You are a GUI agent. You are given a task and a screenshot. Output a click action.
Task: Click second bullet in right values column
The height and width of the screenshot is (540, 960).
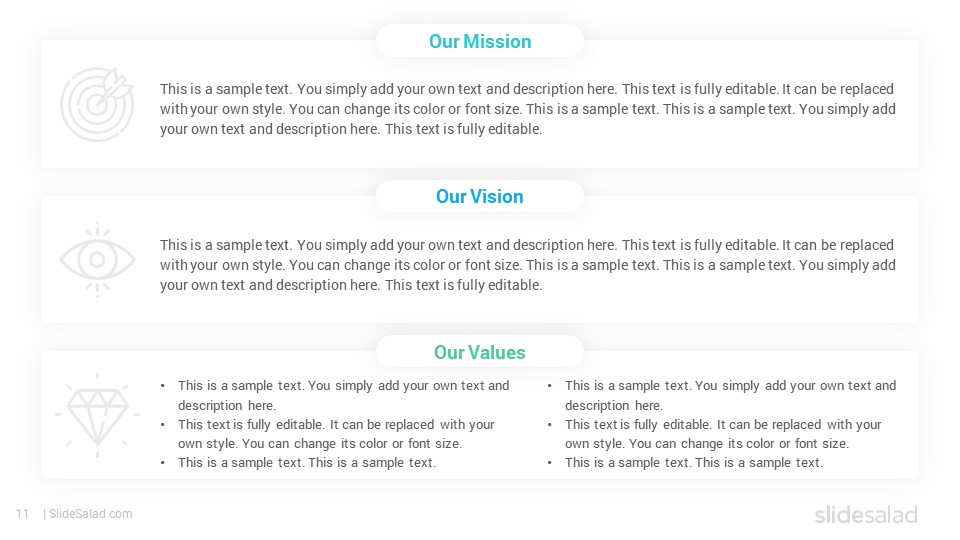(723, 434)
